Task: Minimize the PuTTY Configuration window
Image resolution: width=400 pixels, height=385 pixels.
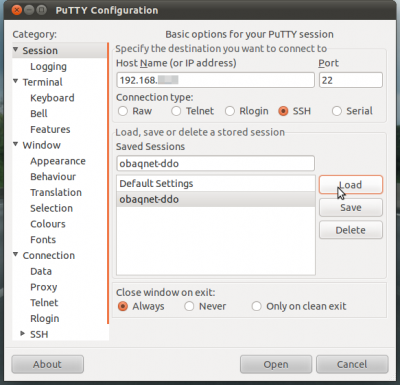Action: (x=29, y=10)
